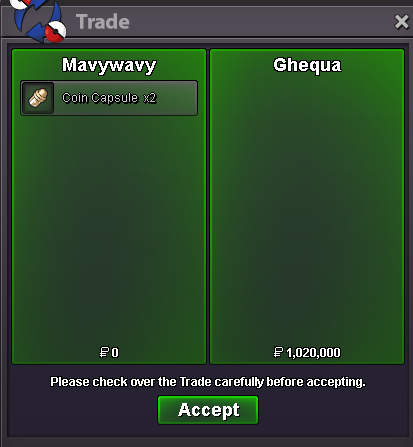Image resolution: width=413 pixels, height=447 pixels.
Task: Click the Pokédollar symbol beside 1,020,000
Action: [278, 352]
